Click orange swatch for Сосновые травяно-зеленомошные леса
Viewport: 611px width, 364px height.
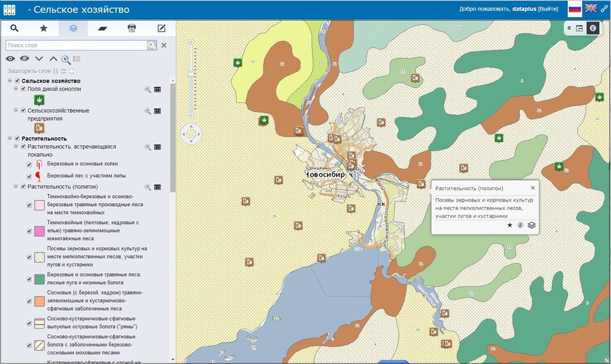point(39,301)
